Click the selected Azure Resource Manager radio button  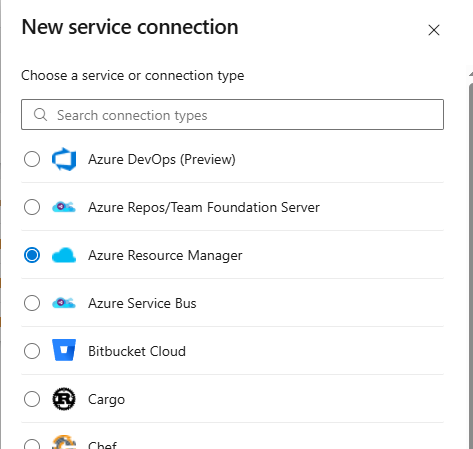tap(32, 255)
